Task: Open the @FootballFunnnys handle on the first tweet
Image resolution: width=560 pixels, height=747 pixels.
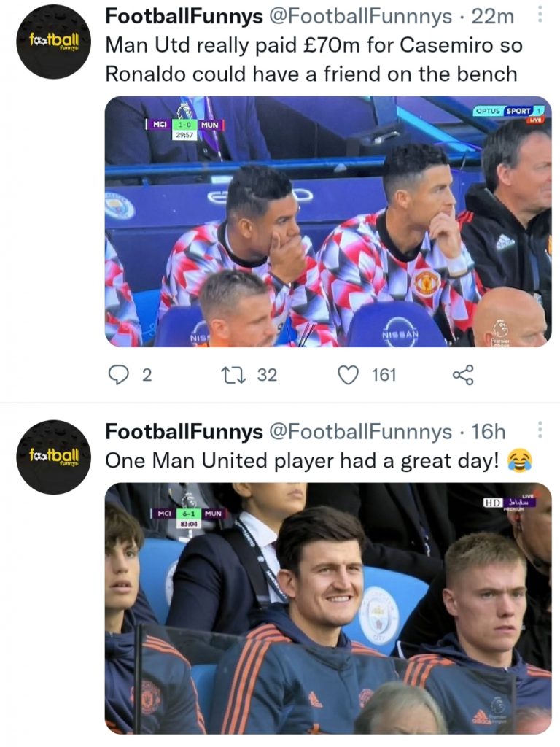Action: tap(347, 17)
